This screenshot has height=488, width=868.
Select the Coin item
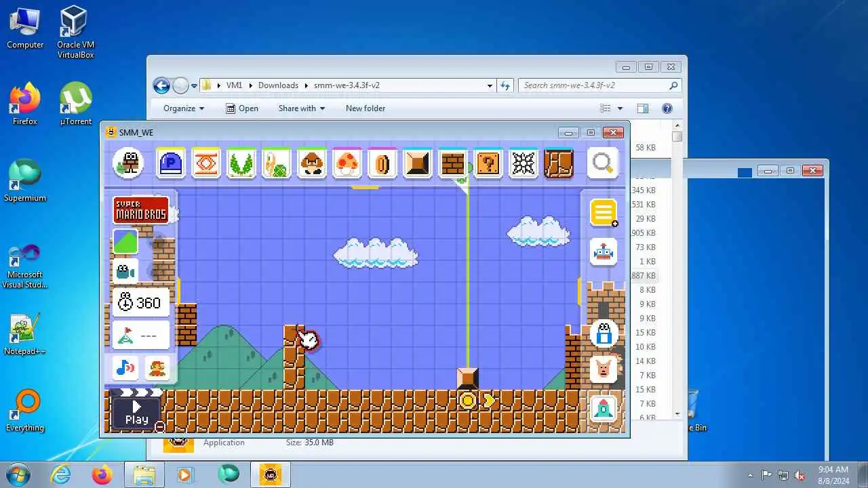382,163
